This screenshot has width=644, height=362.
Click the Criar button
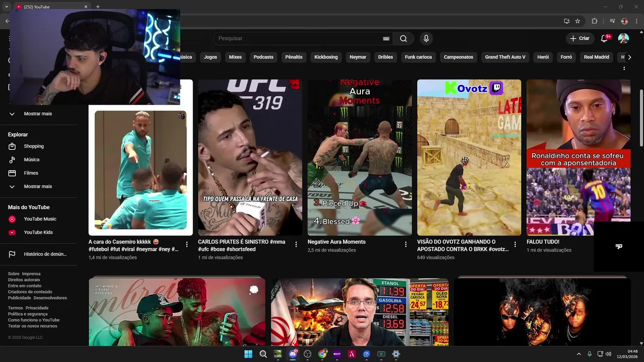tap(580, 38)
